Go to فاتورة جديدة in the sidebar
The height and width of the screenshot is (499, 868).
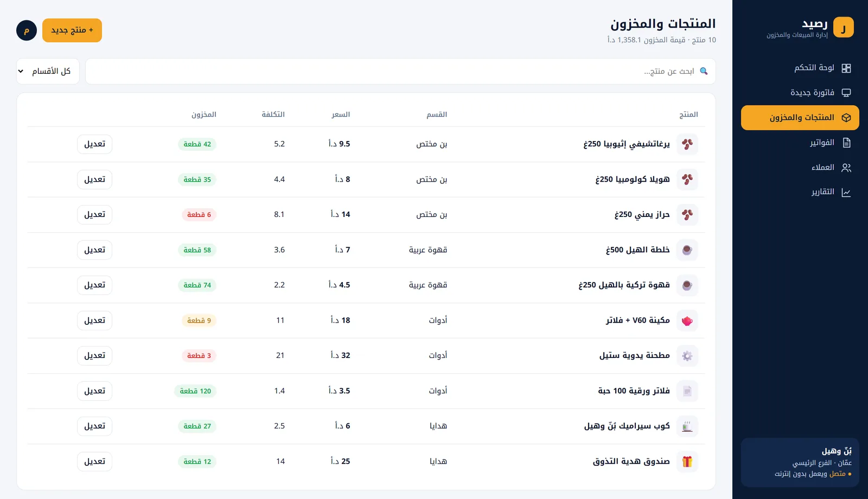[800, 93]
